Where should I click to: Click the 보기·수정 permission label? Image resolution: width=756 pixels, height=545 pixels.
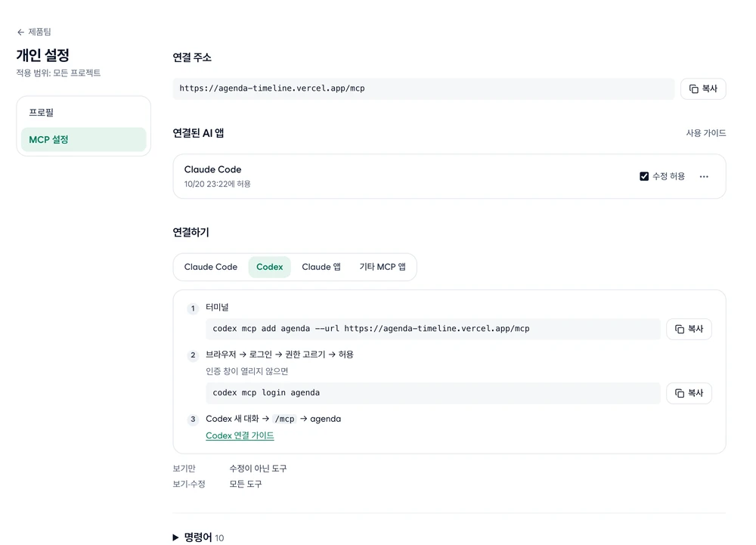point(189,484)
